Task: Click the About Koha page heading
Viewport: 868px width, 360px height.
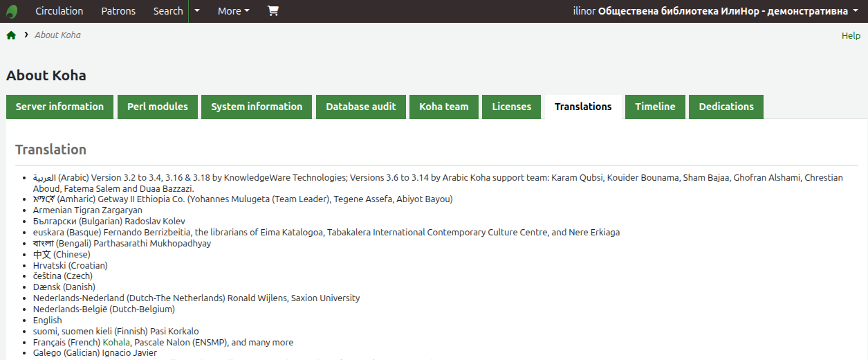Action: click(46, 75)
